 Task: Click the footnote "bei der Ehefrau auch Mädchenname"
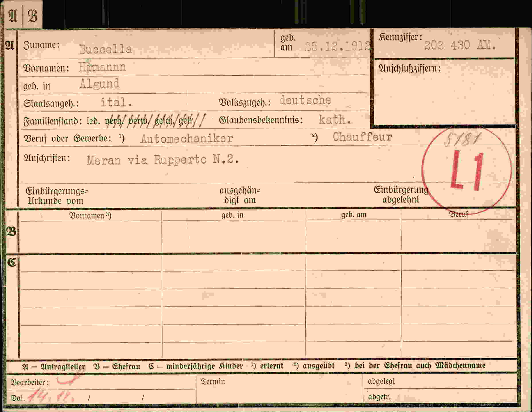click(x=420, y=365)
